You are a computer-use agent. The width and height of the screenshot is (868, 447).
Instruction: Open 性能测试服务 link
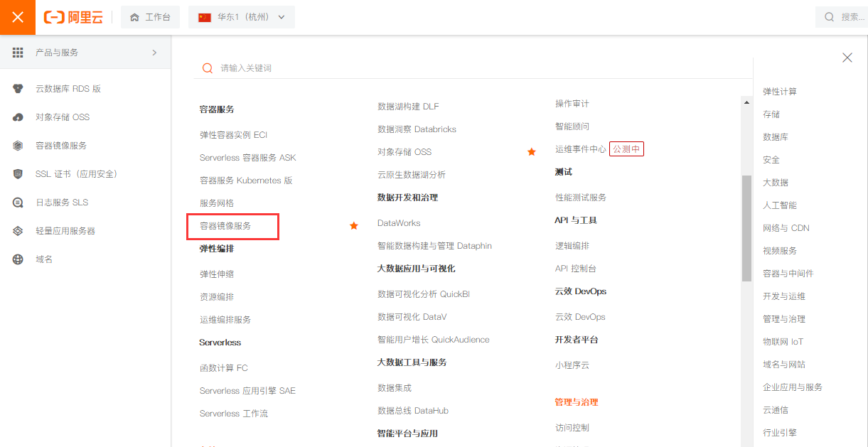(581, 198)
